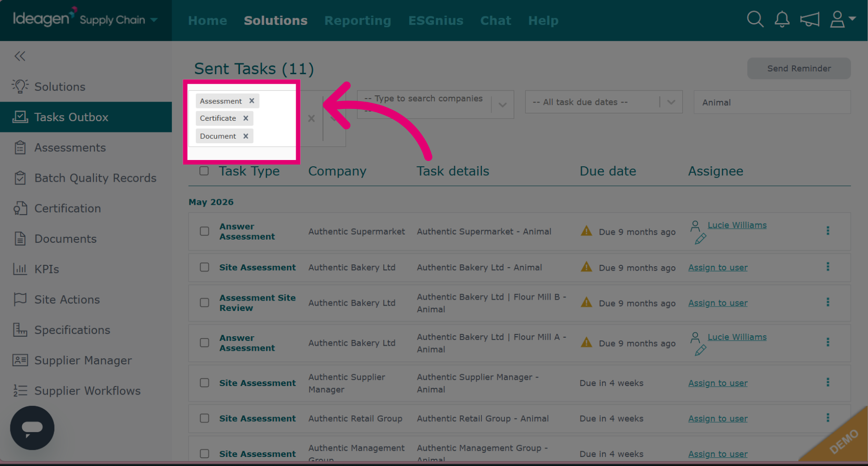Open Batch Quality Records in the sidebar
868x466 pixels.
point(86,178)
